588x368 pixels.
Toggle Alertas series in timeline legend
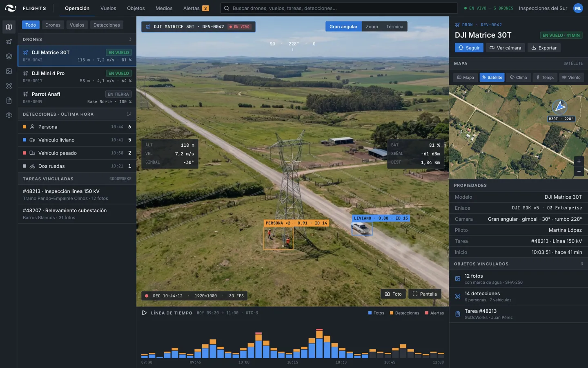(434, 313)
